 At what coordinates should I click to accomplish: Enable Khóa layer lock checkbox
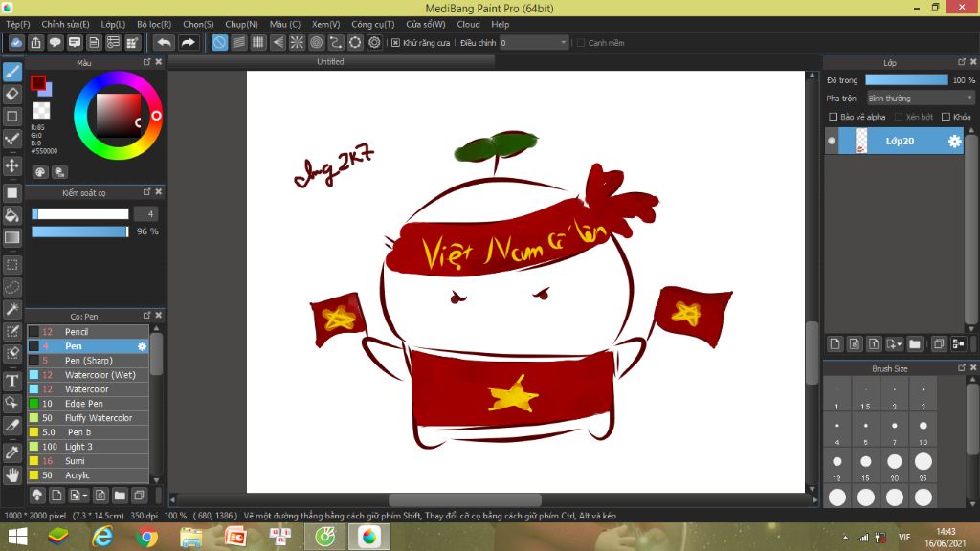(x=946, y=117)
